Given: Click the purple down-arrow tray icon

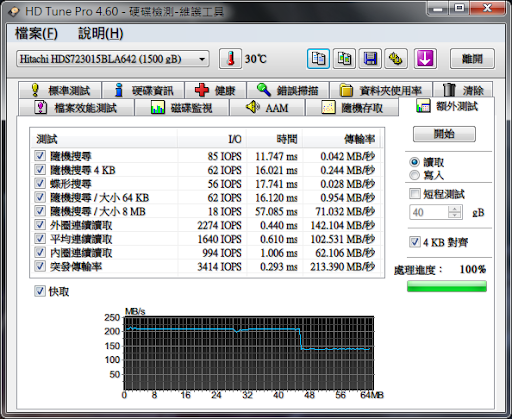Looking at the screenshot, I should coord(425,59).
